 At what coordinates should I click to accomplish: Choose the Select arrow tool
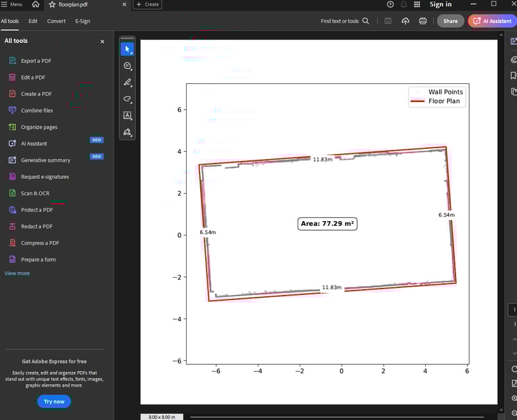pos(127,49)
